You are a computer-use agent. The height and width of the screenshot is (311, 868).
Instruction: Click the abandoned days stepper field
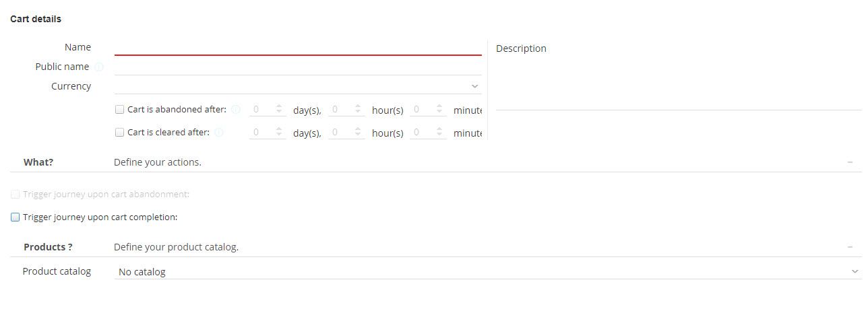pos(261,110)
